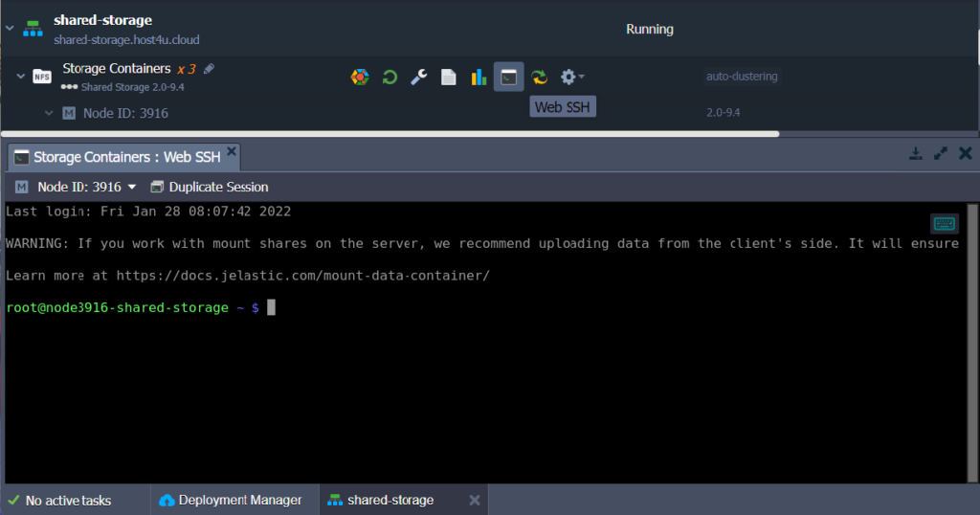
Task: Click the download-arrow icon in the SSH panel header
Action: (916, 153)
